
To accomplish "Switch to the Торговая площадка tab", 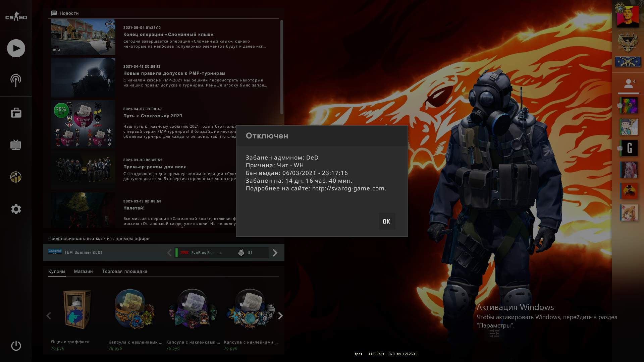I will (x=125, y=271).
